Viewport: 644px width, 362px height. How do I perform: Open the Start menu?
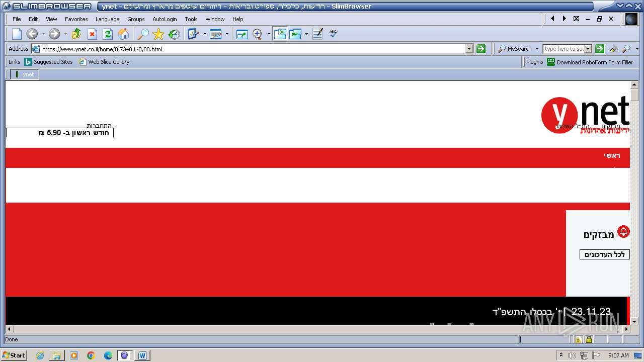coord(14,355)
